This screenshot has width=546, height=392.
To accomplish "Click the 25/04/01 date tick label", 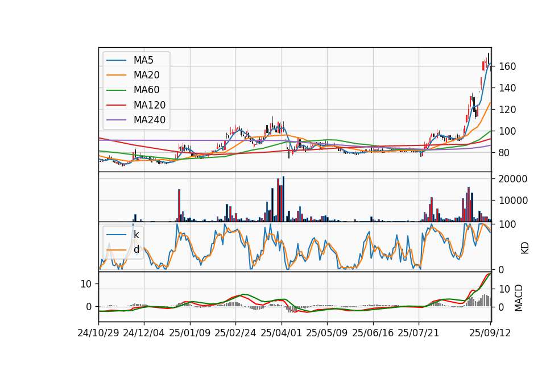I will tap(282, 333).
